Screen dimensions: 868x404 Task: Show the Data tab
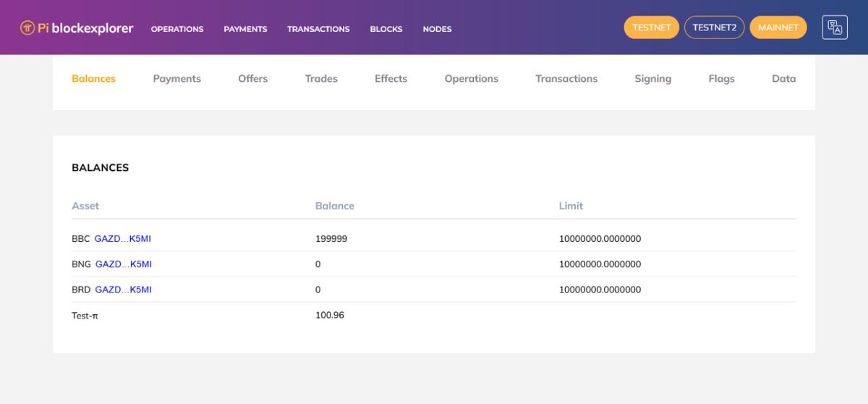[x=784, y=78]
